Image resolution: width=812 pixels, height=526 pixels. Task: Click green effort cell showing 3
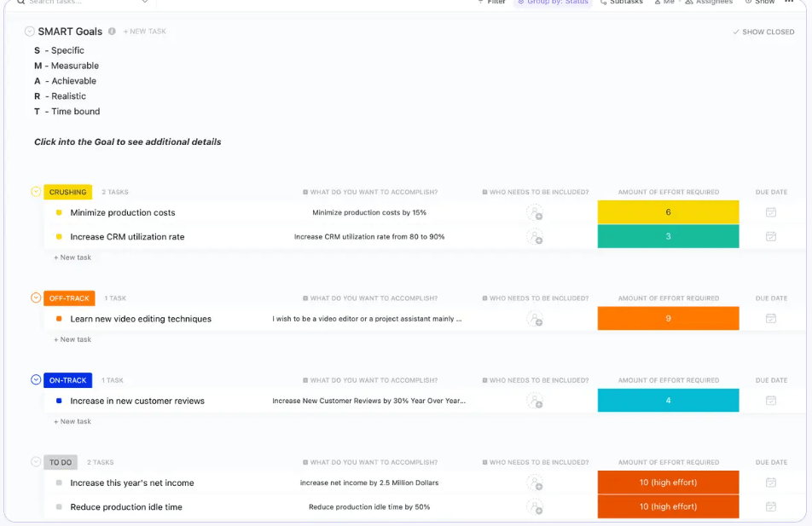tap(668, 237)
